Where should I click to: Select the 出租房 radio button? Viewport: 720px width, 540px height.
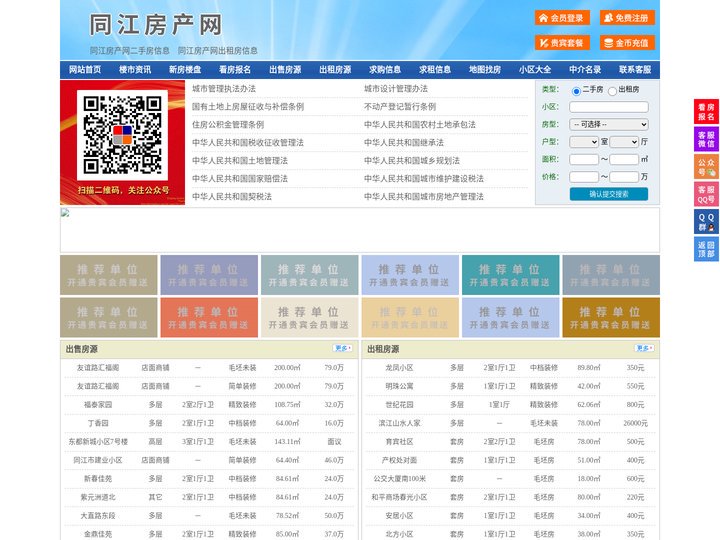pos(612,91)
